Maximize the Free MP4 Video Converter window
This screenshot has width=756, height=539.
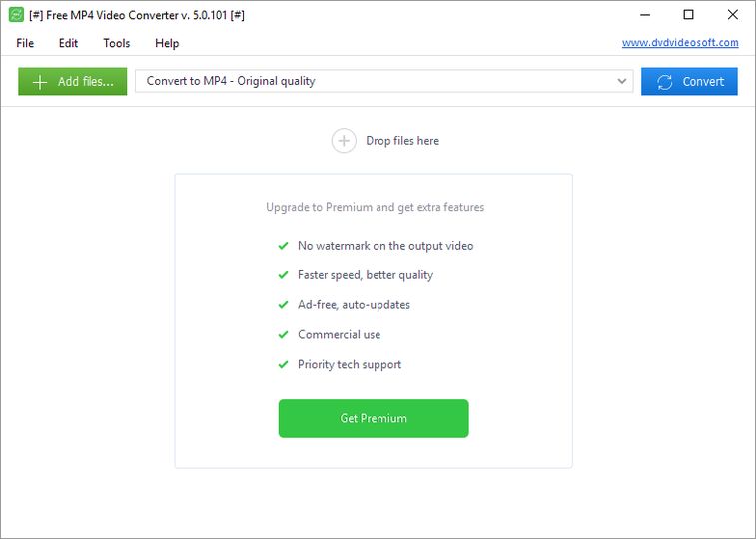(x=688, y=15)
